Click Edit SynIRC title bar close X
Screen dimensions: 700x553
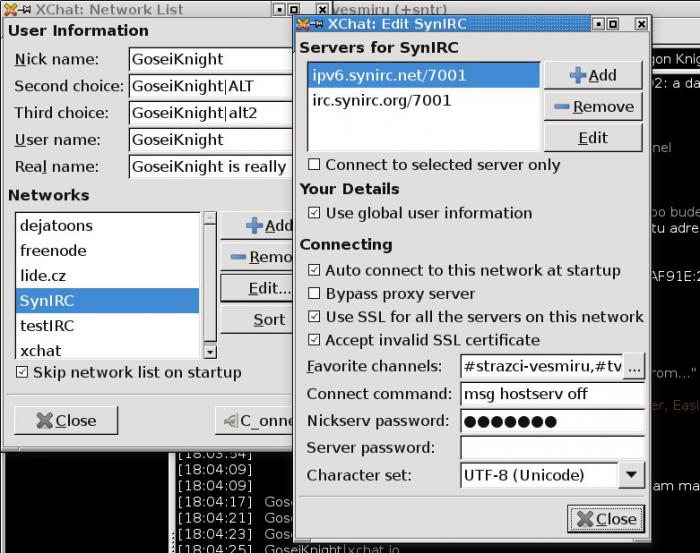[641, 24]
